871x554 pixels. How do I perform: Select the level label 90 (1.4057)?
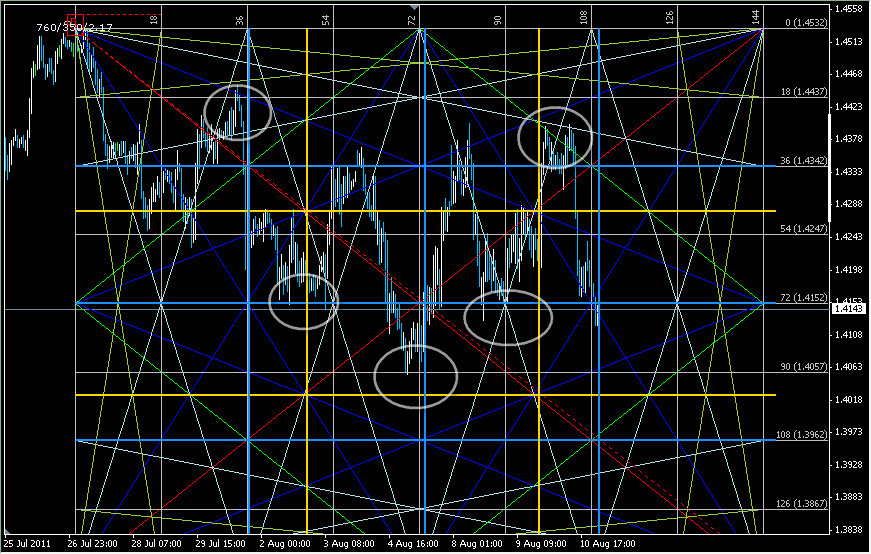point(804,367)
